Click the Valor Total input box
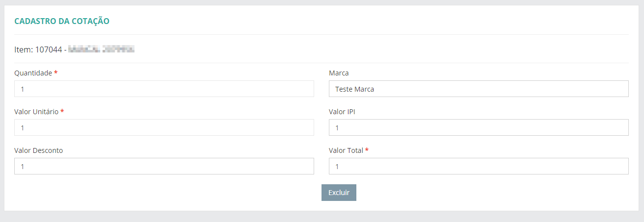 click(x=479, y=166)
